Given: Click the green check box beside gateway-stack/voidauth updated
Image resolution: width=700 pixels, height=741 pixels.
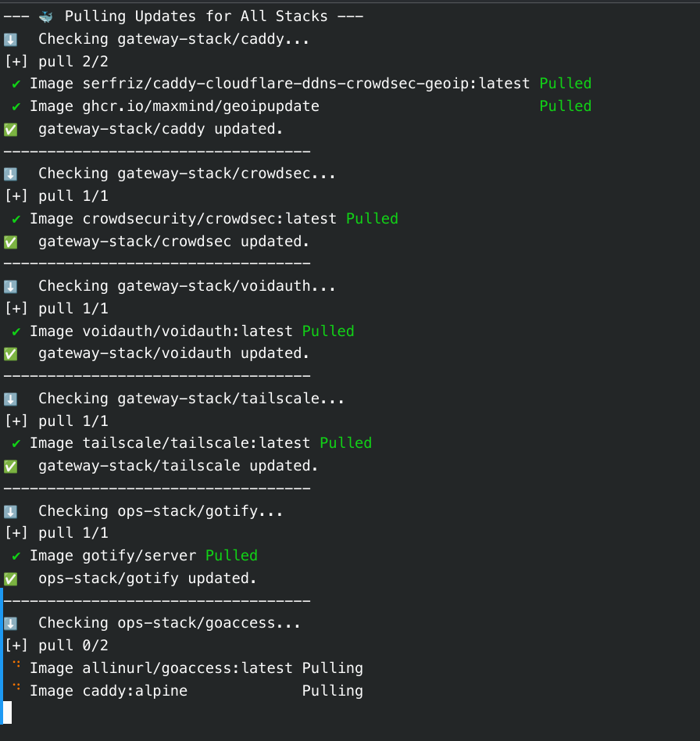Looking at the screenshot, I should point(11,353).
